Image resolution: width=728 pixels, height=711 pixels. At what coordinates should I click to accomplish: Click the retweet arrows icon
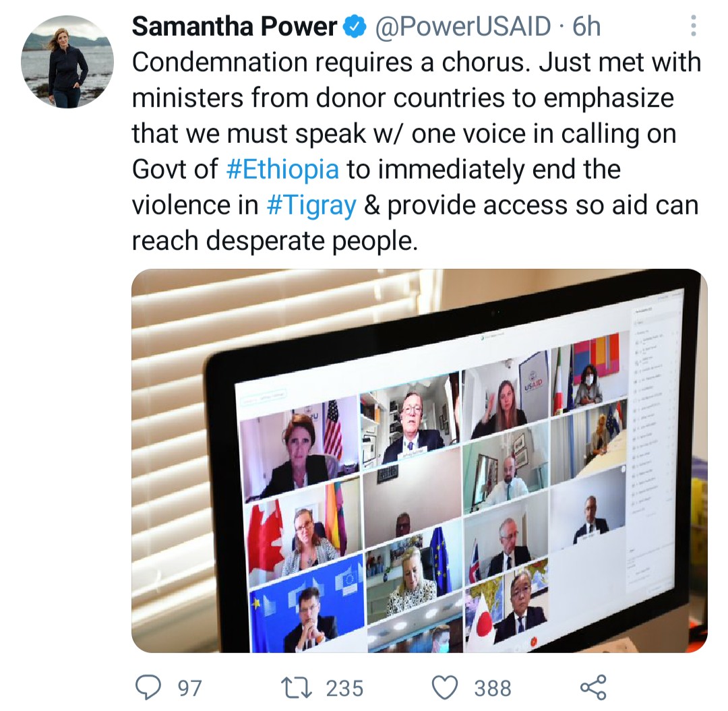tap(297, 687)
